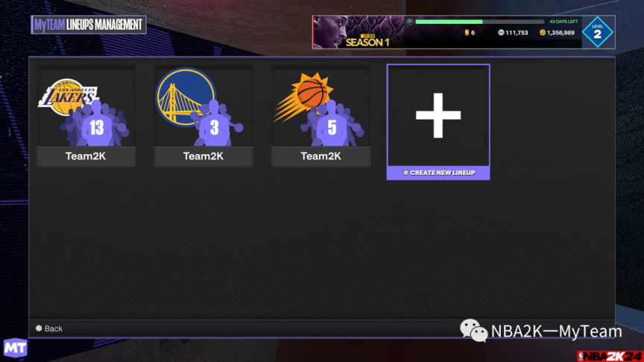Click the WeChat logo icon
644x362 pixels.
click(473, 331)
